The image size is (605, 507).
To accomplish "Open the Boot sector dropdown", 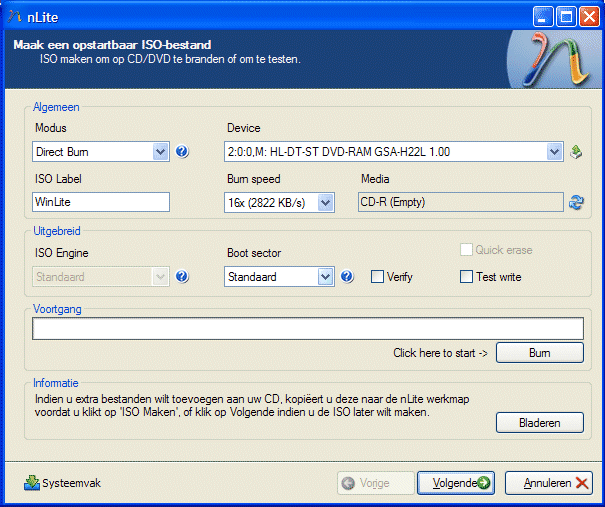I will tap(279, 277).
